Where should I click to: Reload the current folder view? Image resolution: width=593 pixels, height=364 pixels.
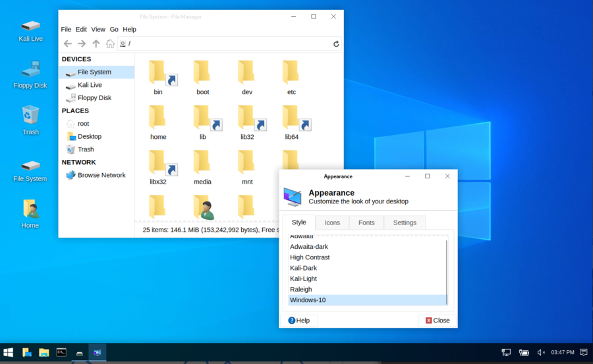[336, 44]
